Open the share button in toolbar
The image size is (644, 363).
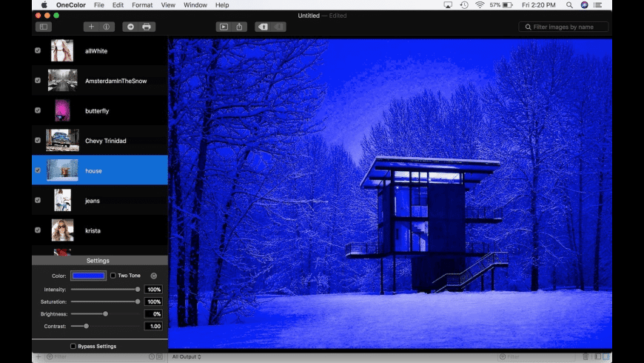pyautogui.click(x=239, y=27)
